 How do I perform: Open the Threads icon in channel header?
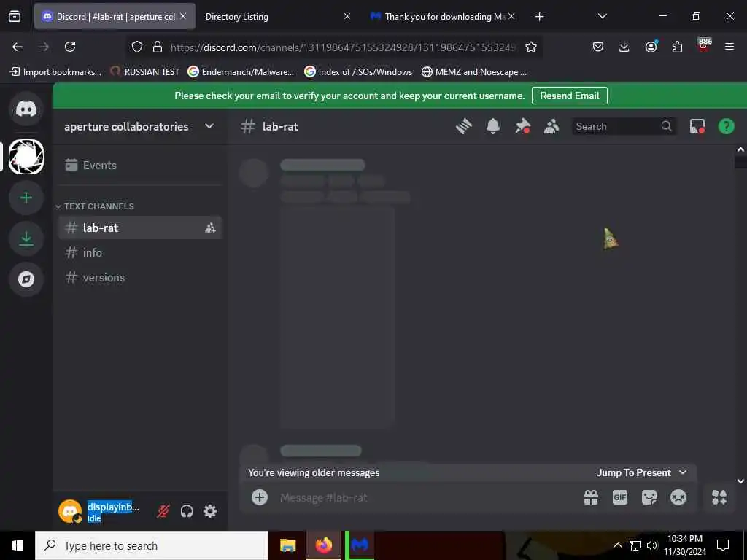point(463,126)
